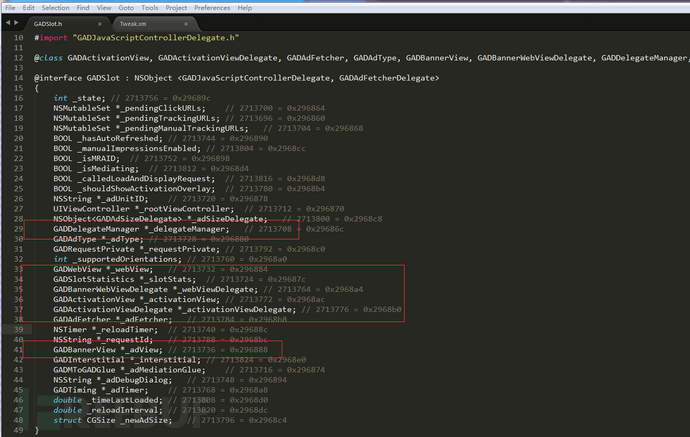Open the Edit menu
The height and width of the screenshot is (437, 690).
point(28,8)
